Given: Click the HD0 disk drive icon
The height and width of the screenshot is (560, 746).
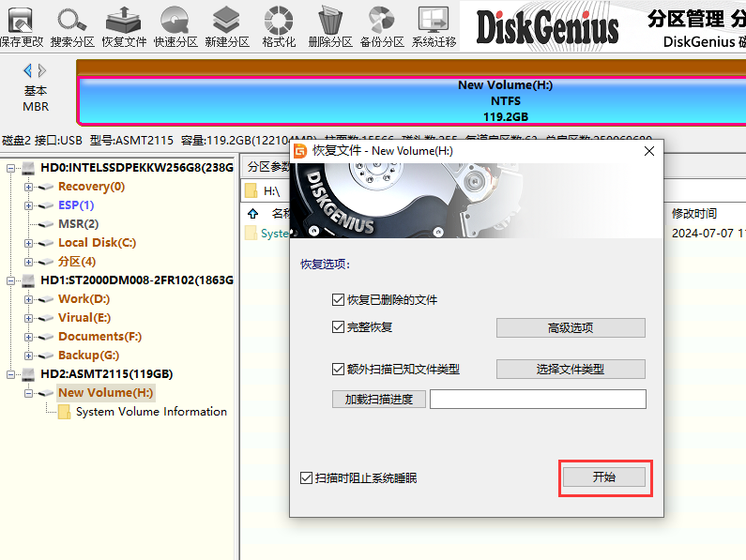Looking at the screenshot, I should [x=28, y=168].
